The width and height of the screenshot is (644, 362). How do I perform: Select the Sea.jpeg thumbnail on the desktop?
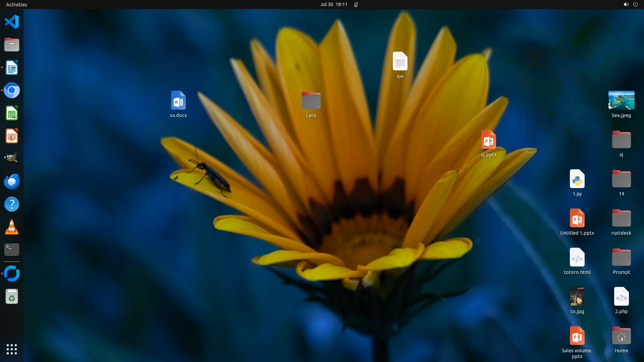point(621,100)
